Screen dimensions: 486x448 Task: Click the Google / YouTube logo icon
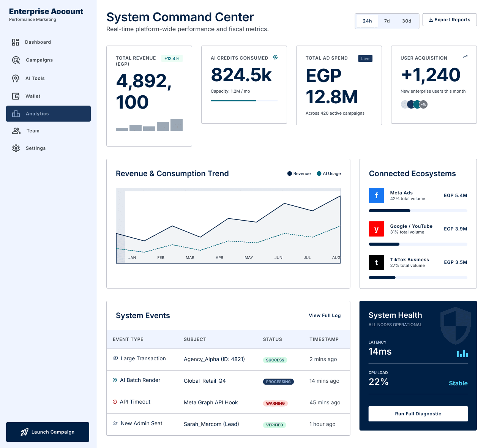(376, 229)
